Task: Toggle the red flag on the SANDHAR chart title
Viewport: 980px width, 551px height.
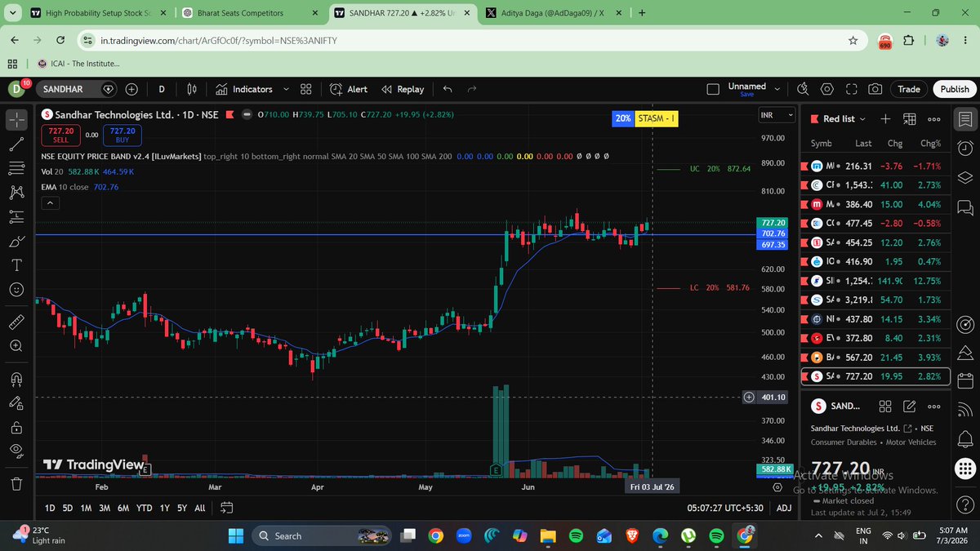Action: pyautogui.click(x=229, y=115)
